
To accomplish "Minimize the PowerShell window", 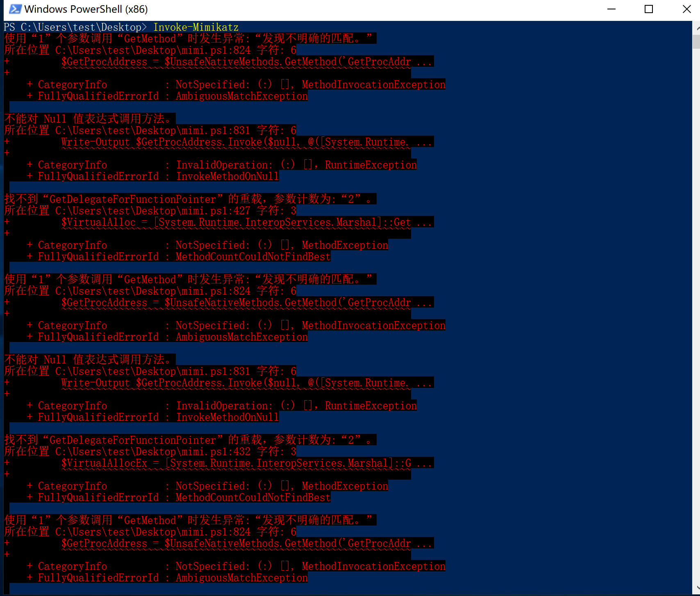I will tap(611, 9).
